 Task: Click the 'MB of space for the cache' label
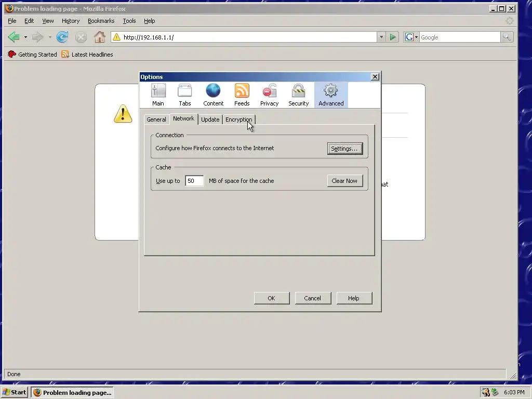pos(241,181)
